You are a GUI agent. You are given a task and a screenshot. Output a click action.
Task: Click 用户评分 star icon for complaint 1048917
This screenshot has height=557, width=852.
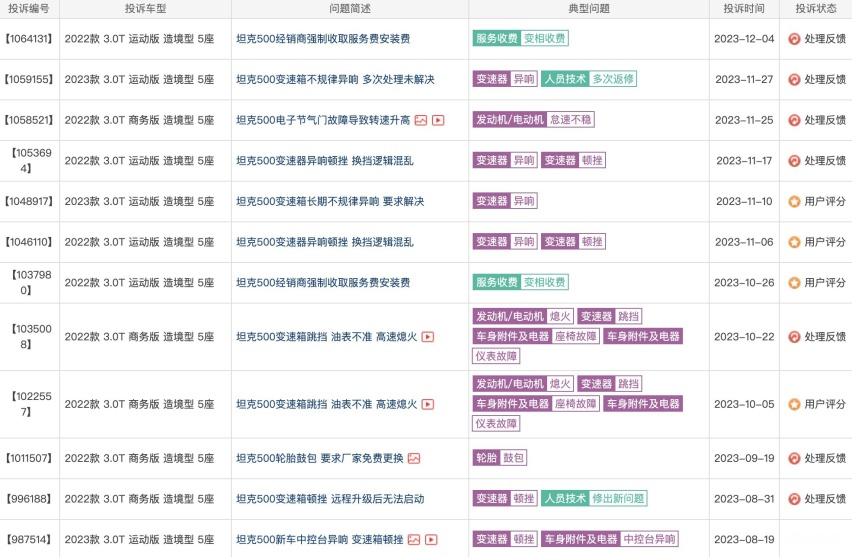[794, 202]
